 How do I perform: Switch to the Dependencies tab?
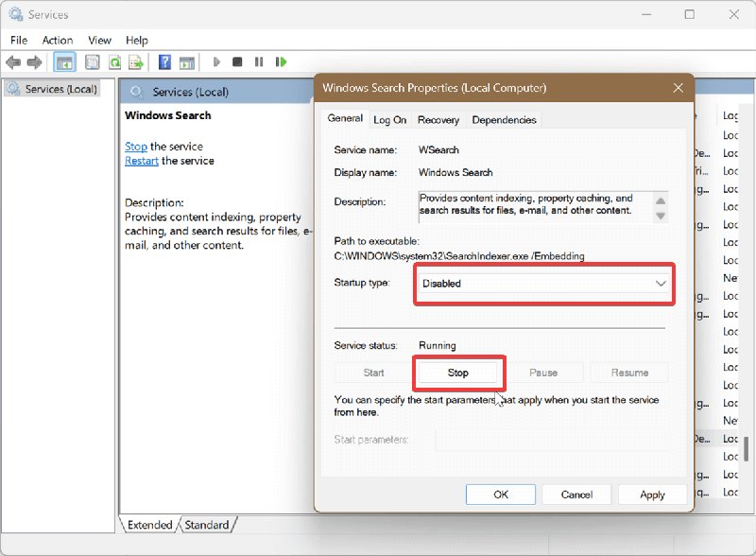504,120
